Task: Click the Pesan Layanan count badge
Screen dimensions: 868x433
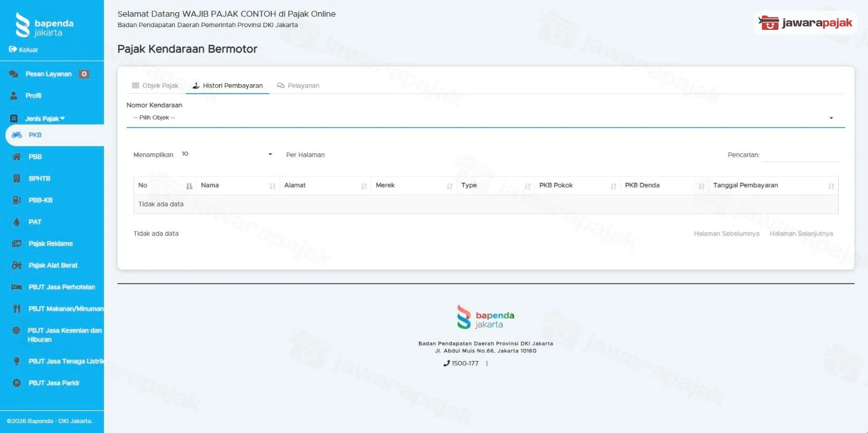Action: click(x=84, y=74)
